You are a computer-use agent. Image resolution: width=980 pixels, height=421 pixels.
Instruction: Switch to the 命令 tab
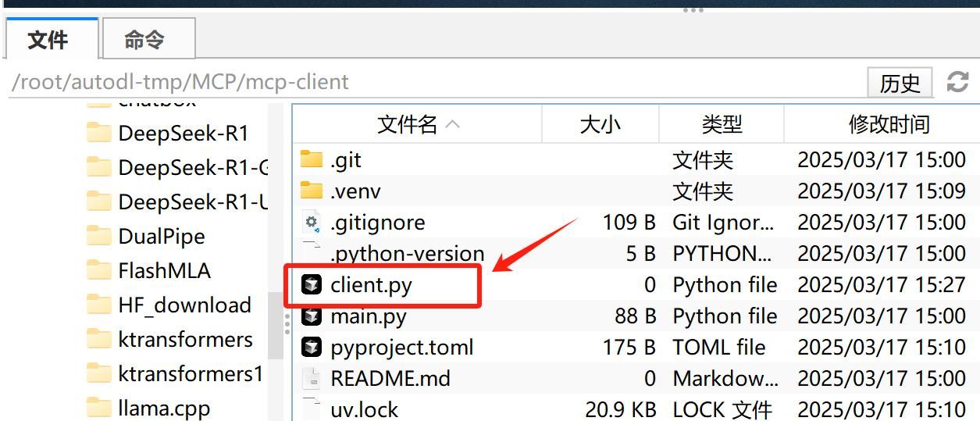[x=148, y=39]
